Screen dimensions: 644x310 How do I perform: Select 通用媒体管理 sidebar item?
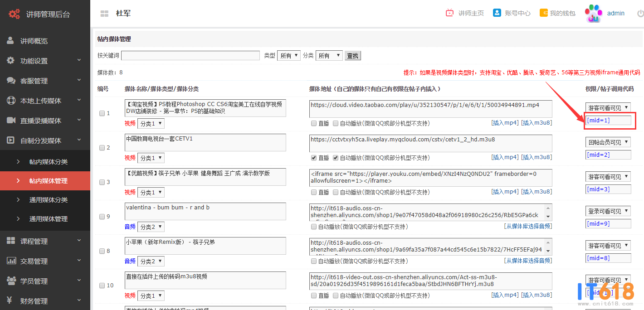point(49,219)
